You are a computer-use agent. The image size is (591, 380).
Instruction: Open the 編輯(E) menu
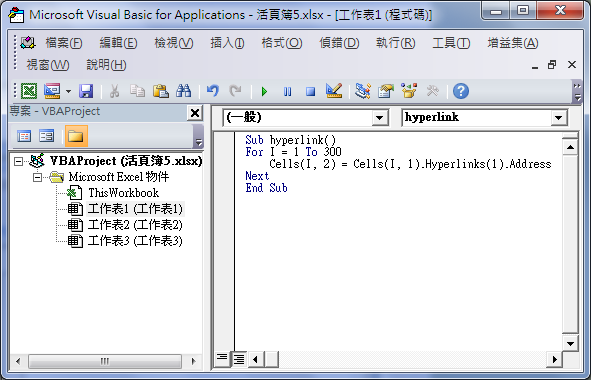[x=118, y=43]
